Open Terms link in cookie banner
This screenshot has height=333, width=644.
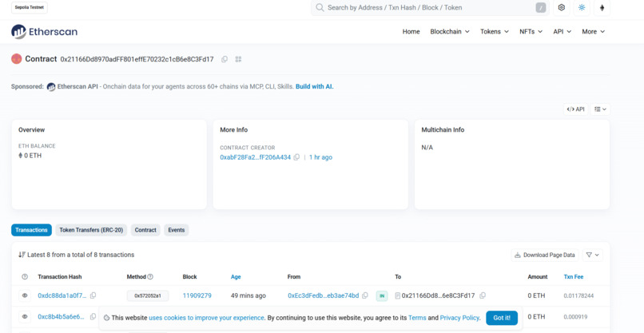coord(417,318)
